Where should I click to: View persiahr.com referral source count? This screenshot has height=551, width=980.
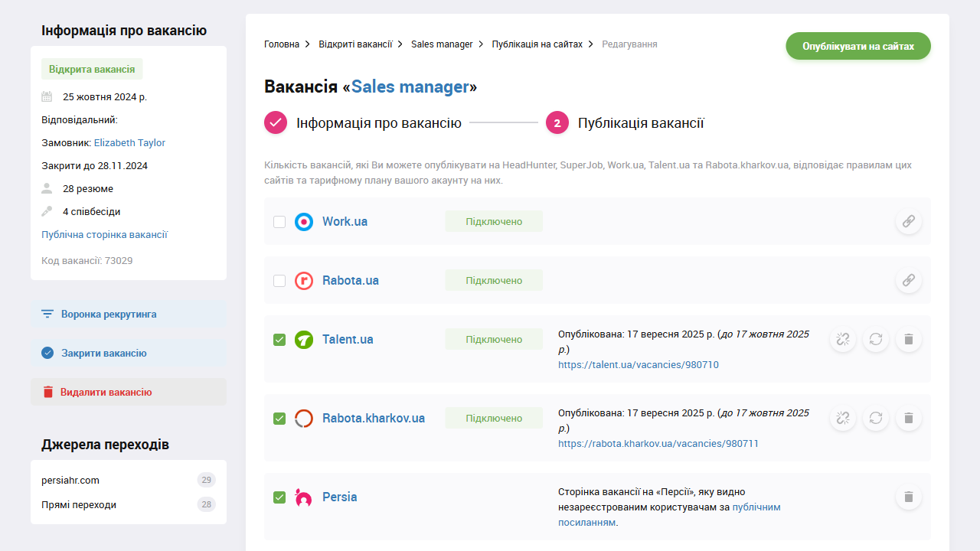coord(206,480)
